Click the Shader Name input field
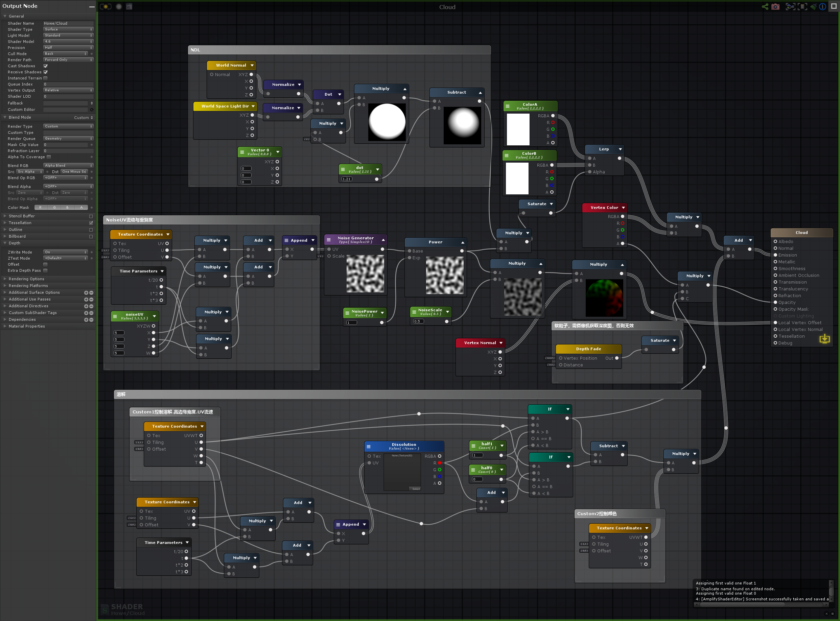 [x=68, y=23]
